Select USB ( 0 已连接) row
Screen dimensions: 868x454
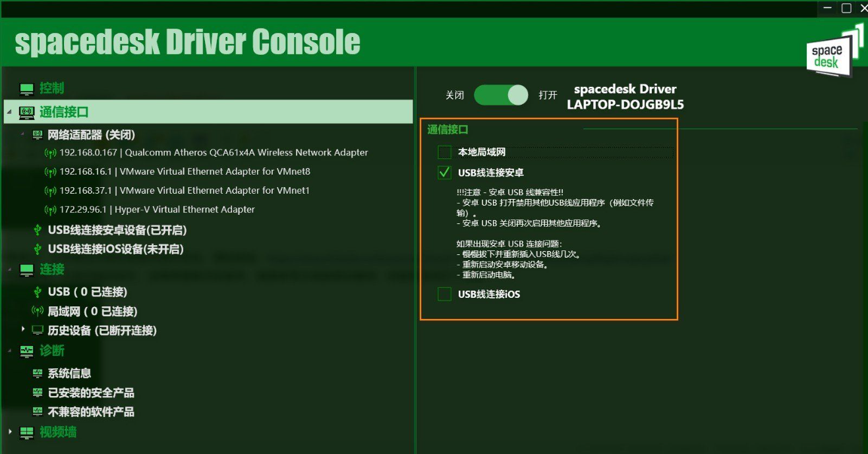[88, 292]
